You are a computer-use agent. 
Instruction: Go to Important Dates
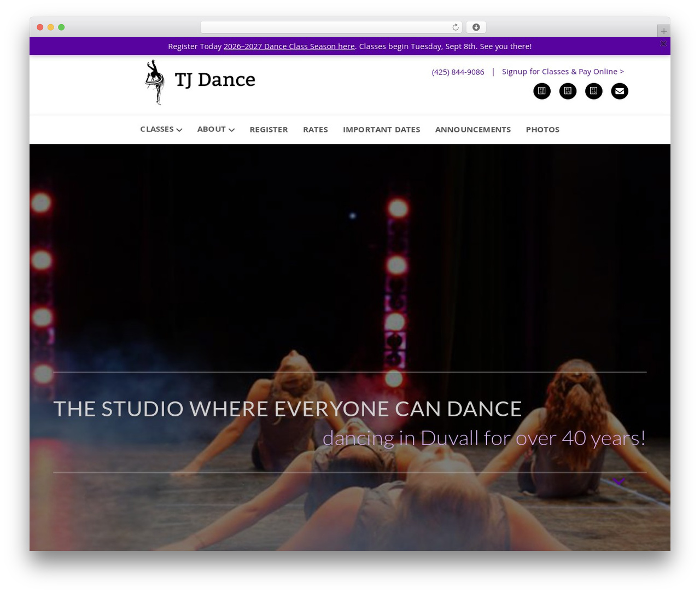point(382,130)
